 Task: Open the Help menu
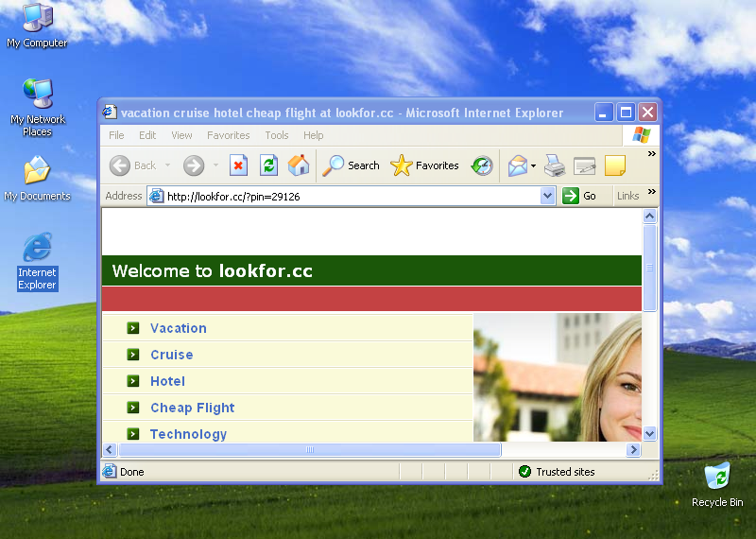(314, 135)
